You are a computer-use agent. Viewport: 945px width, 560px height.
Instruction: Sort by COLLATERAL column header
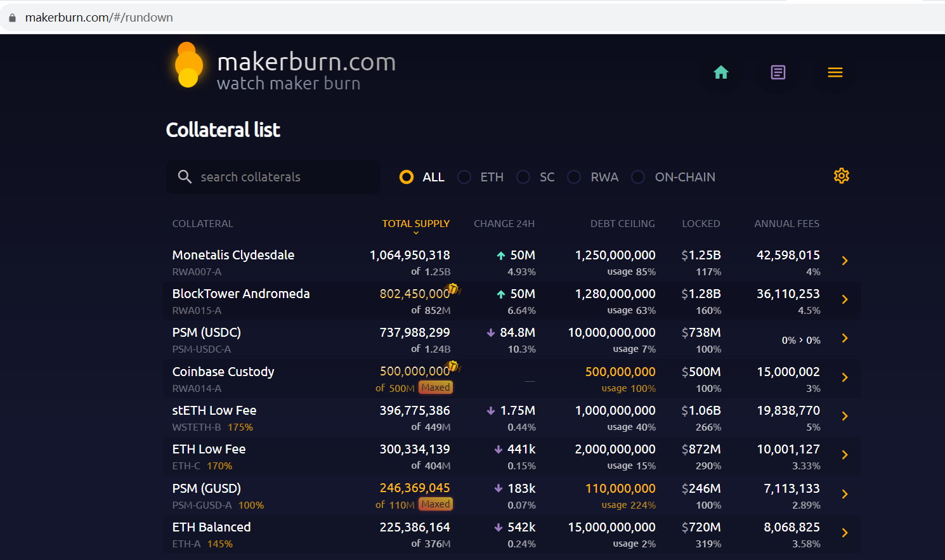click(203, 224)
